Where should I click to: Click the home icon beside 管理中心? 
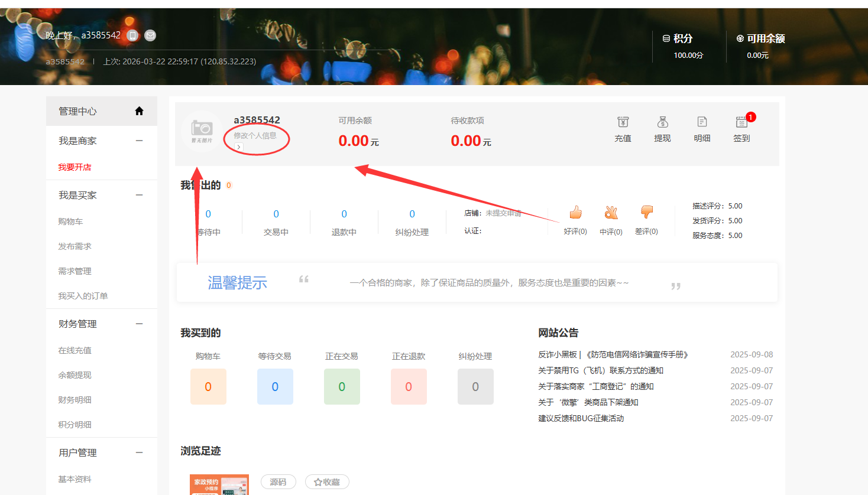[139, 111]
